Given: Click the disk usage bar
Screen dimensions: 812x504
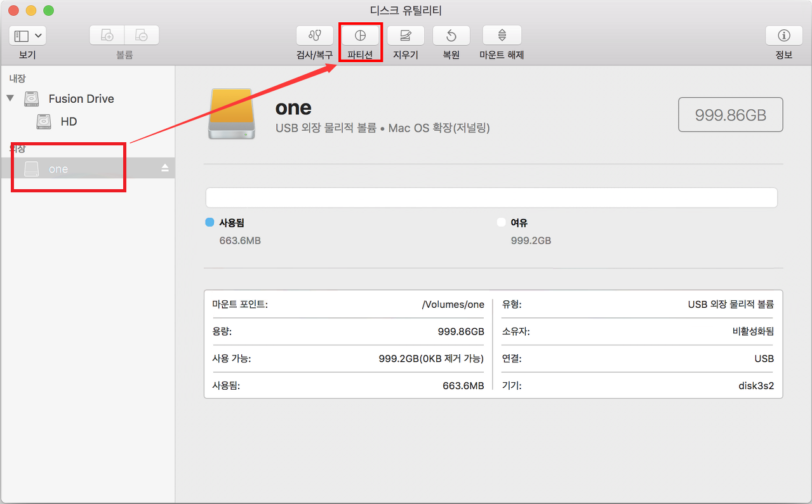Looking at the screenshot, I should pyautogui.click(x=492, y=197).
